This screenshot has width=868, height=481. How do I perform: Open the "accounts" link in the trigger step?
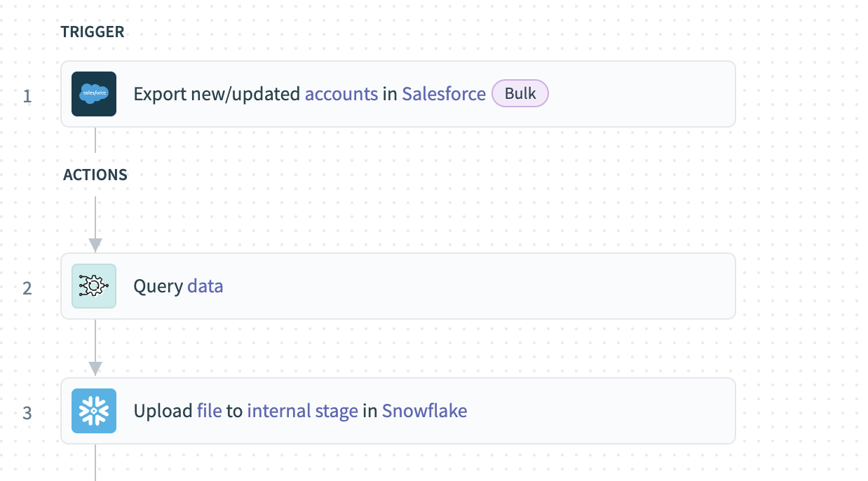pos(341,94)
